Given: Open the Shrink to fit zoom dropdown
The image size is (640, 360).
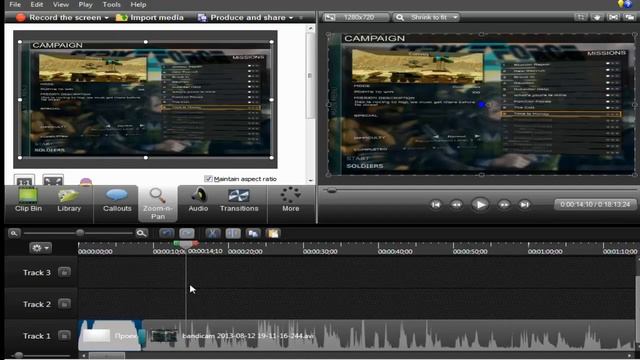Looking at the screenshot, I should tap(427, 18).
